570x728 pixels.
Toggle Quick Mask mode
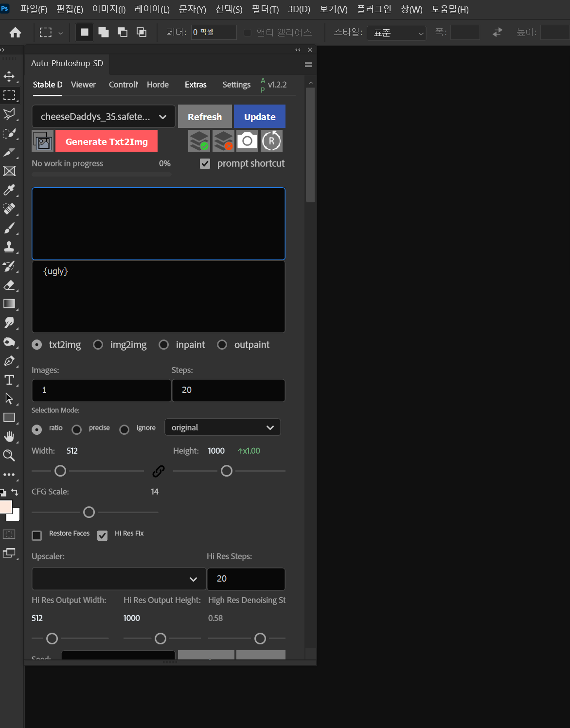(x=9, y=534)
